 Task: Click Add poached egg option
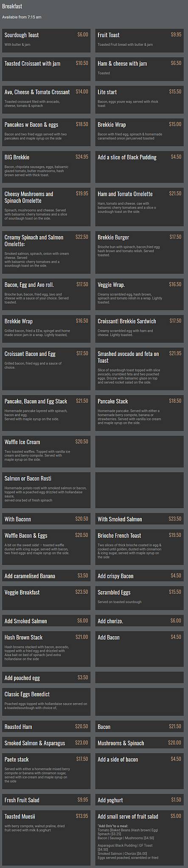(46, 678)
